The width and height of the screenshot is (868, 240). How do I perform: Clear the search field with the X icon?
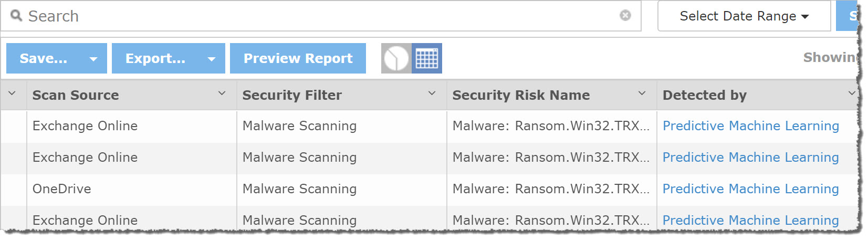tap(625, 15)
